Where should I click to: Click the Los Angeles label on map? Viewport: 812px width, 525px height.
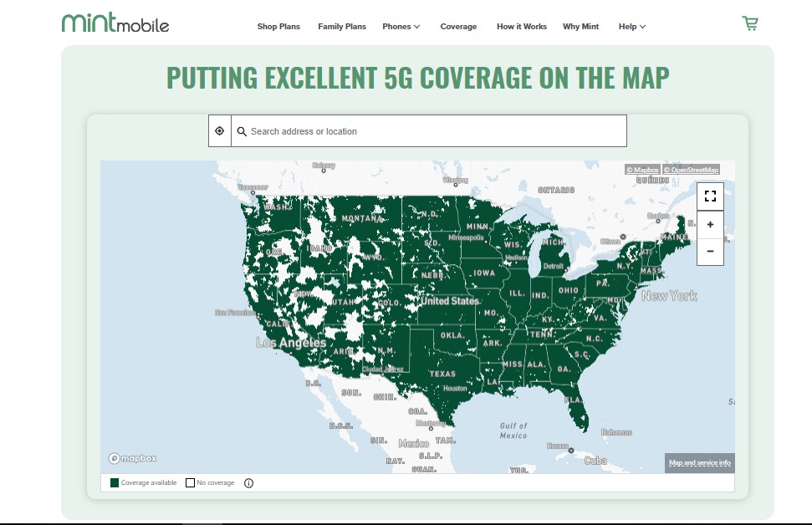click(291, 343)
